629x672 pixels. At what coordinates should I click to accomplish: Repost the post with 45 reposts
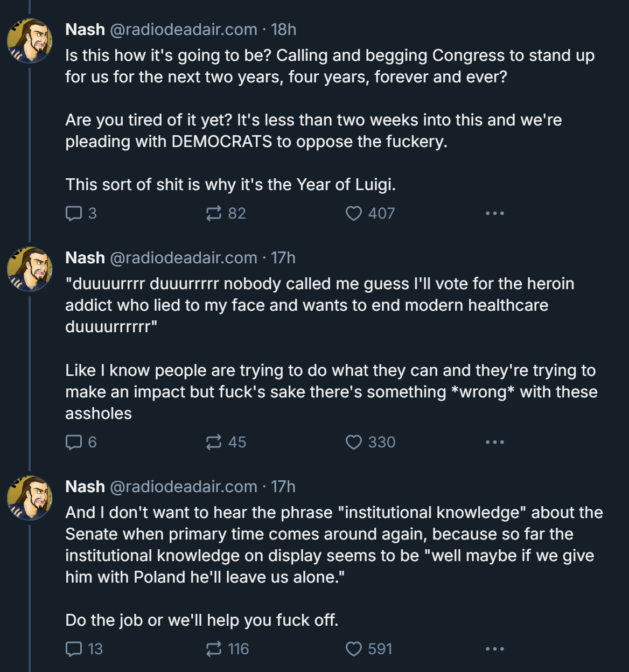click(226, 443)
